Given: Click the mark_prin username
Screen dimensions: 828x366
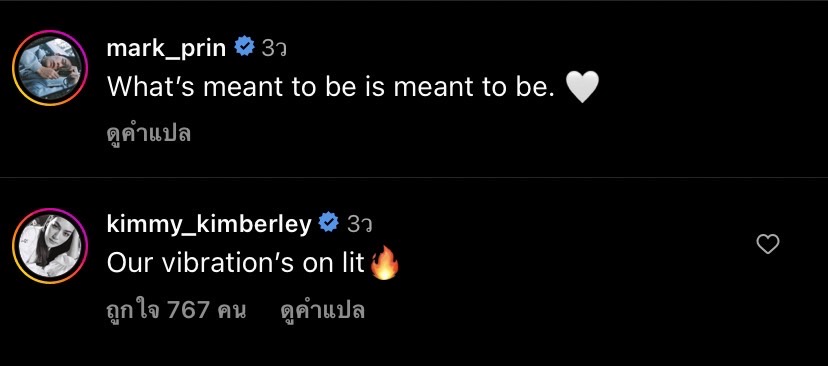Looking at the screenshot, I should (166, 49).
